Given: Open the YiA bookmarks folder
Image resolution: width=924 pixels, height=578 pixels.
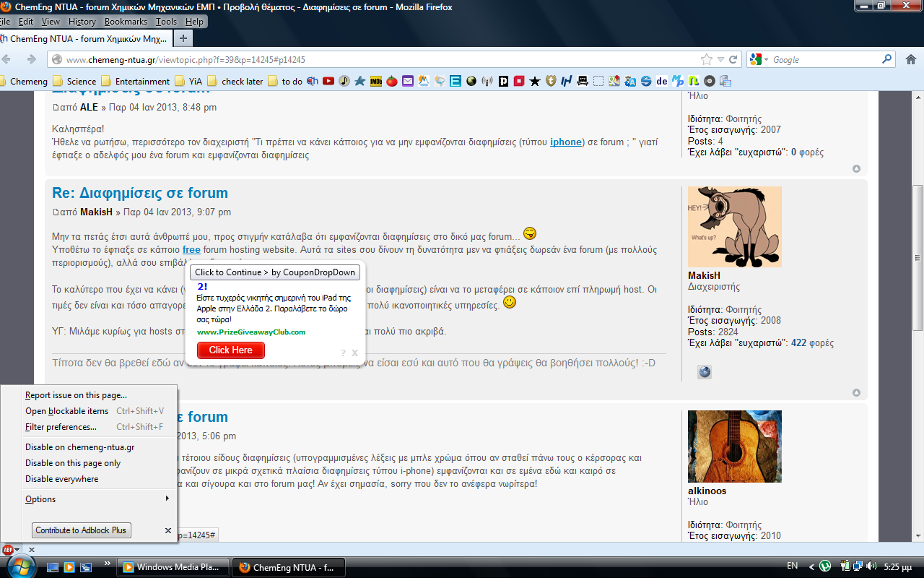Looking at the screenshot, I should (x=189, y=81).
